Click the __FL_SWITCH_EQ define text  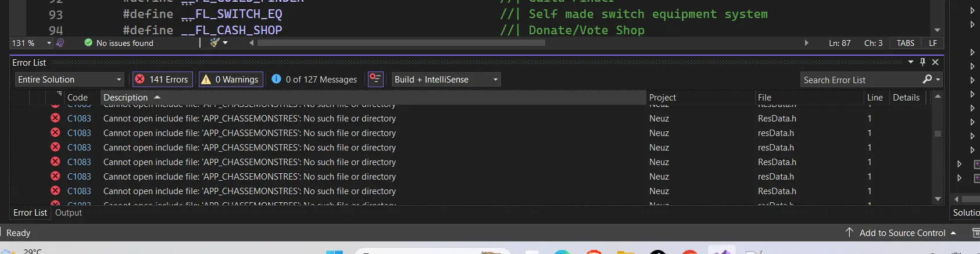(x=231, y=14)
